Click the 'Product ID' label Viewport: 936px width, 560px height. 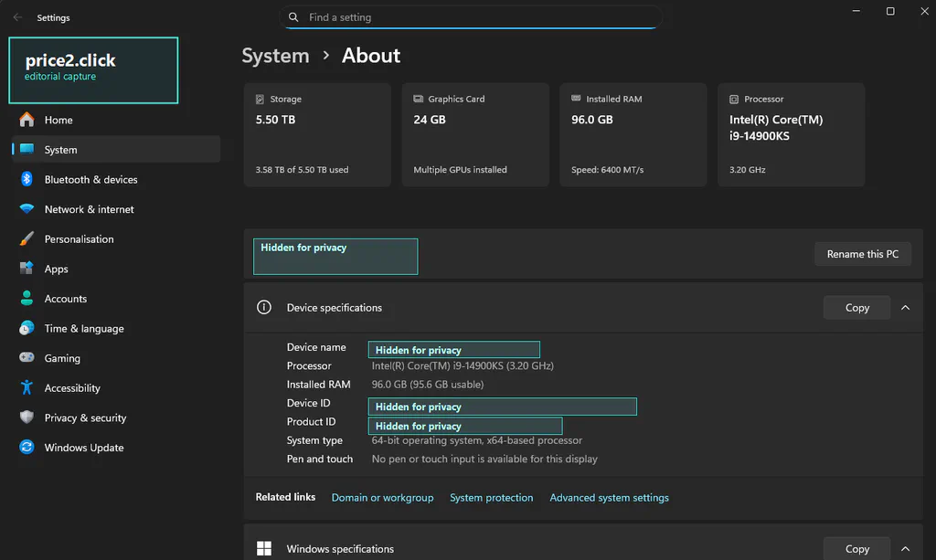[311, 422]
